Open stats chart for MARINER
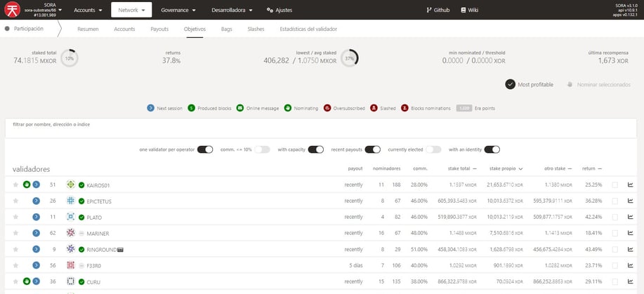 click(x=631, y=233)
